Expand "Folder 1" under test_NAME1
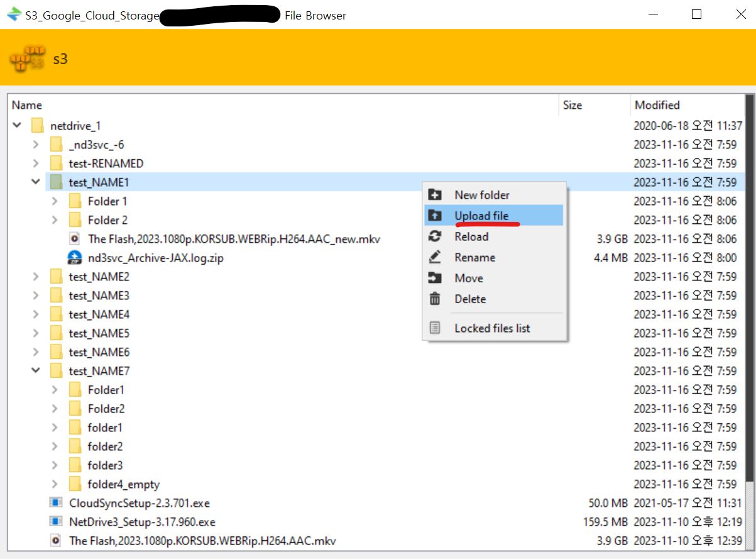 [55, 201]
